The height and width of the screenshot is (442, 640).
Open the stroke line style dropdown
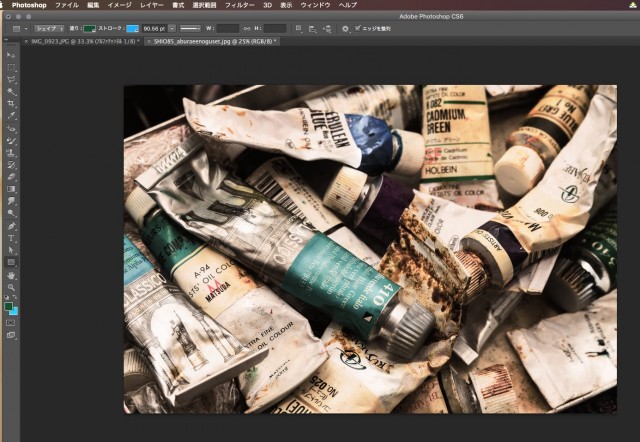tap(188, 29)
